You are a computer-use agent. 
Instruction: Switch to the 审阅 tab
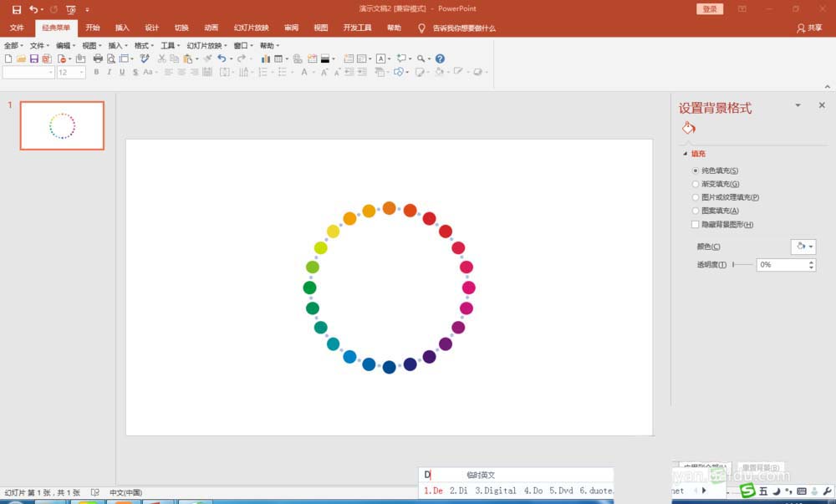click(x=291, y=28)
